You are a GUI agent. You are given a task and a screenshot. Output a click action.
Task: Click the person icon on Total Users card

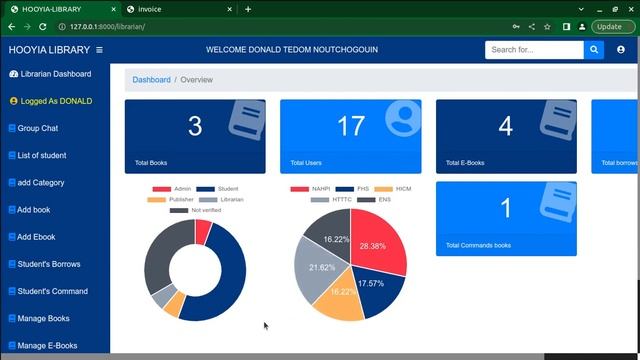403,118
